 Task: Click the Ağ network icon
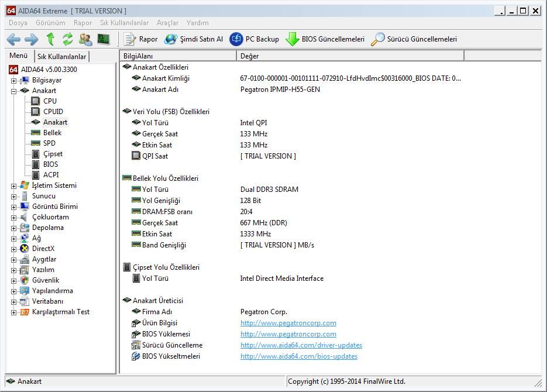point(25,238)
